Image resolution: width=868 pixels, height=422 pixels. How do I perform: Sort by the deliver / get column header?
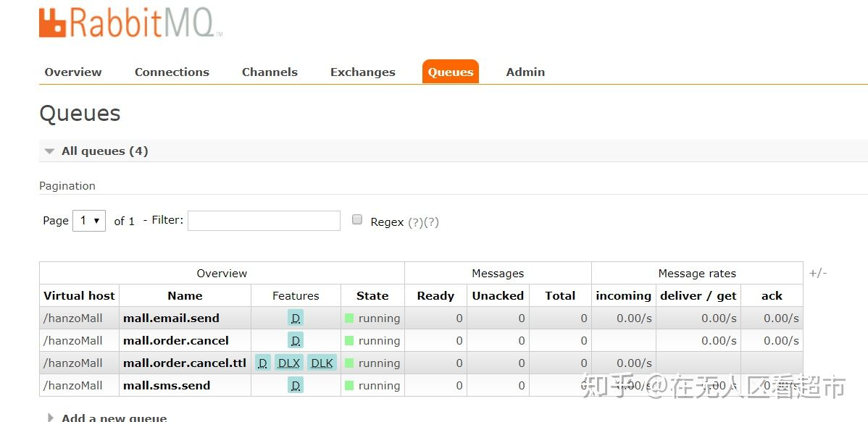[x=698, y=296]
